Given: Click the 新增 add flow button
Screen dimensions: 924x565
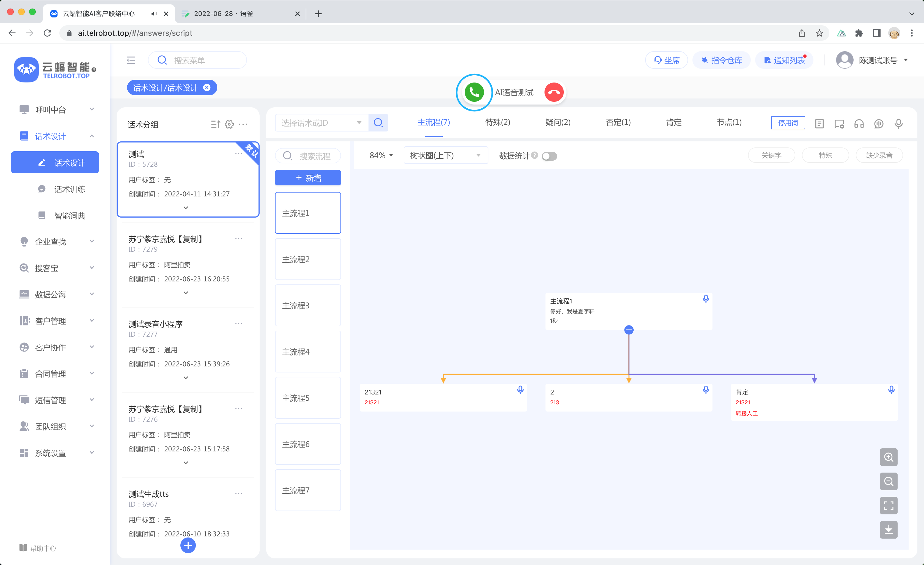Looking at the screenshot, I should pos(307,178).
